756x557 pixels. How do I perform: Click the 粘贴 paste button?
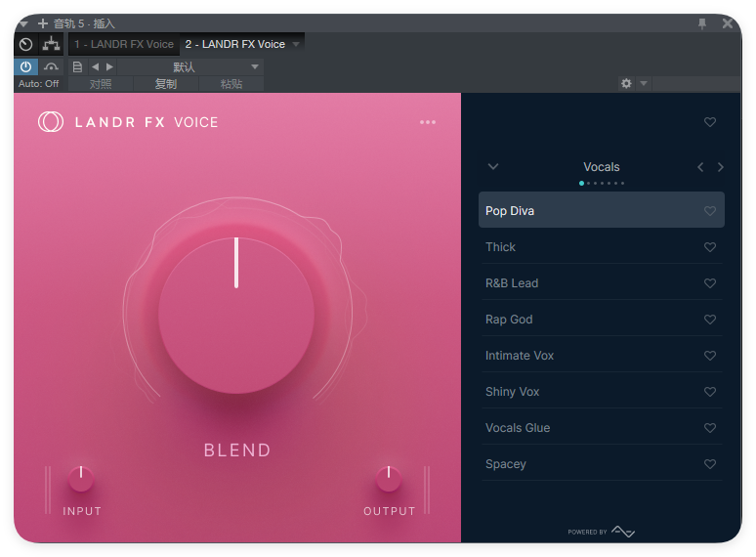(231, 84)
